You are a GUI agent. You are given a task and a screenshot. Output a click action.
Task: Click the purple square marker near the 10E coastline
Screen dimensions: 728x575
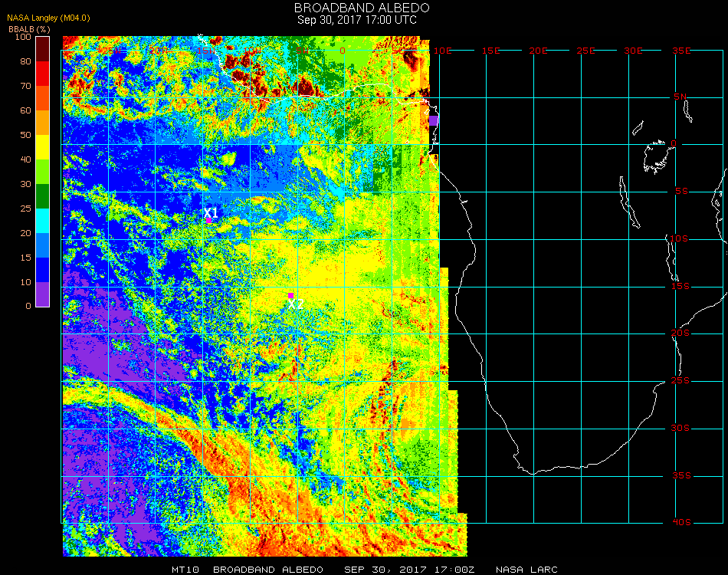click(x=433, y=120)
